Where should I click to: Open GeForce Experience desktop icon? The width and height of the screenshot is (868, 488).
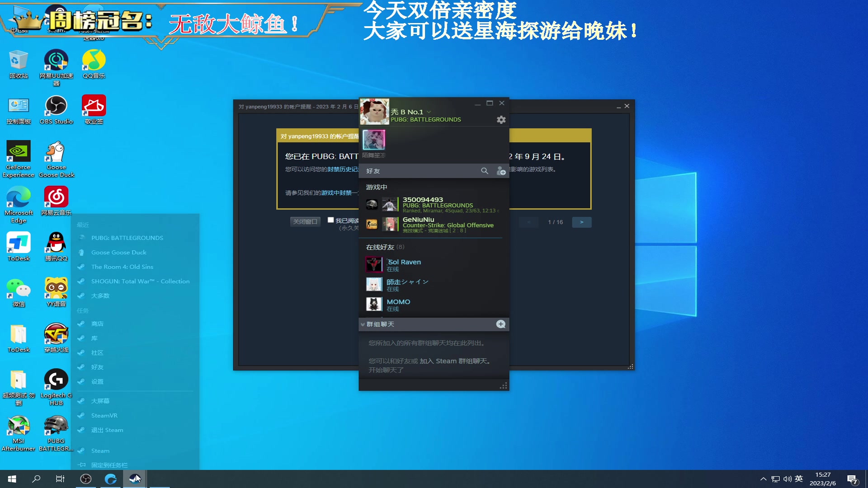pos(18,151)
